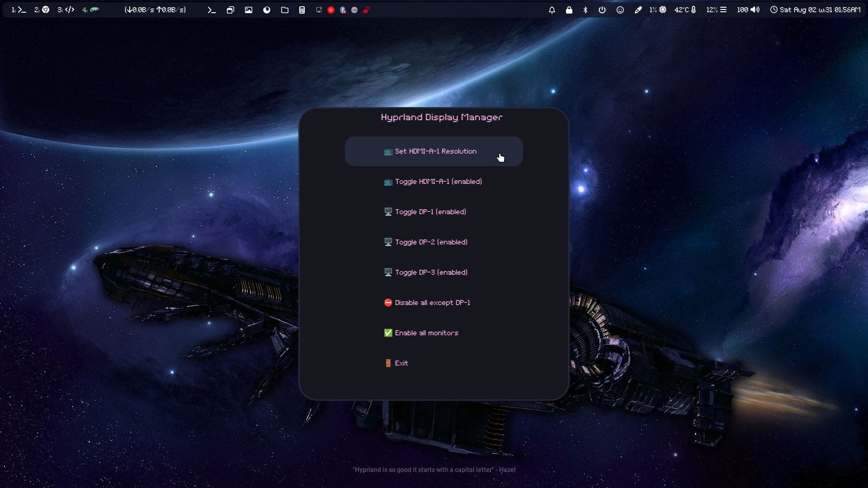Toggle DP-2 monitor (enabled)

coord(434,242)
